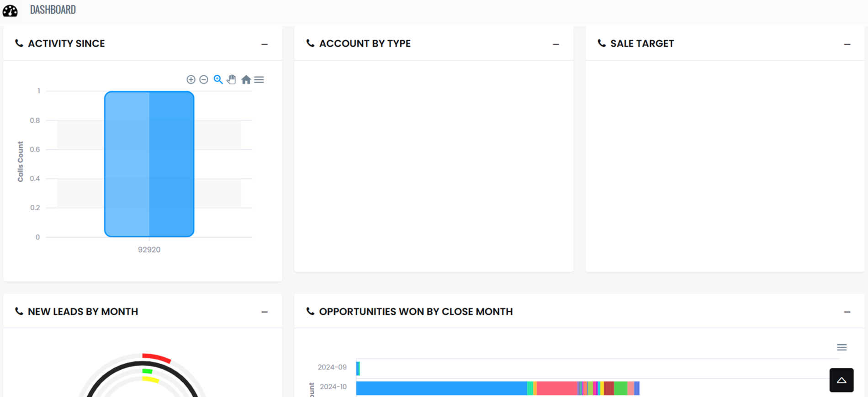Click the large blue 2024-10 bar segment
Viewport: 868px width, 397px height.
point(441,388)
